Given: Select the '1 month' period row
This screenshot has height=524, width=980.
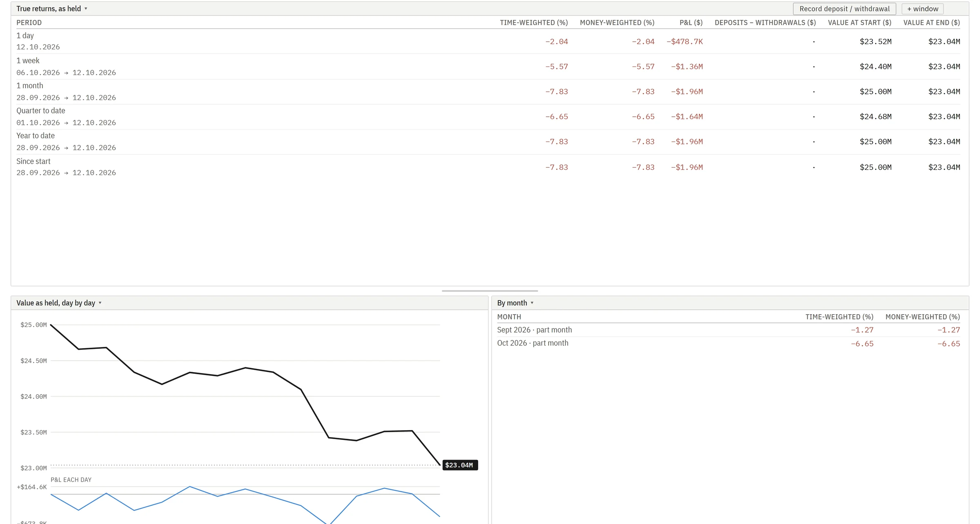Looking at the screenshot, I should click(488, 91).
